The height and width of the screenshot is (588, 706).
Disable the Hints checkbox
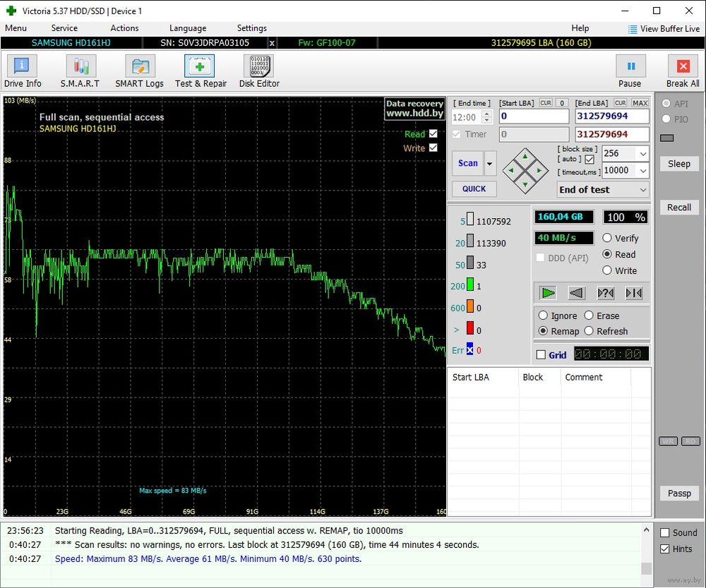point(664,549)
